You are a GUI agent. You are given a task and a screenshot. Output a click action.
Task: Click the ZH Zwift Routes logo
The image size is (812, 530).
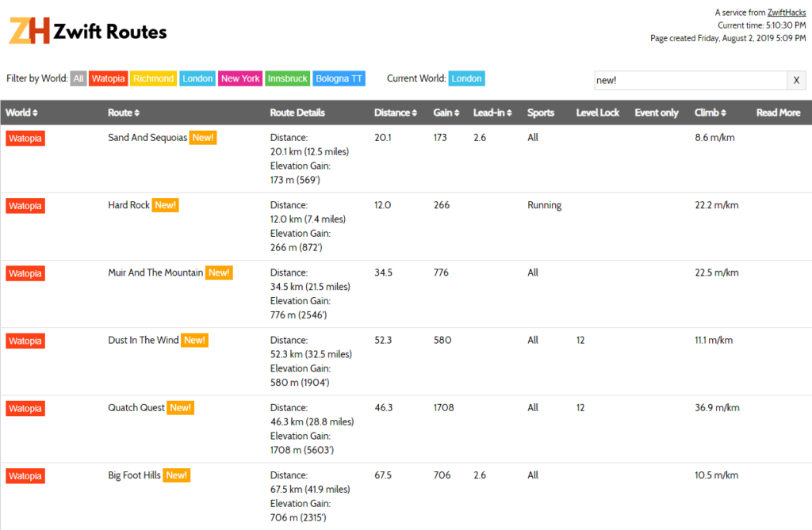click(x=88, y=31)
